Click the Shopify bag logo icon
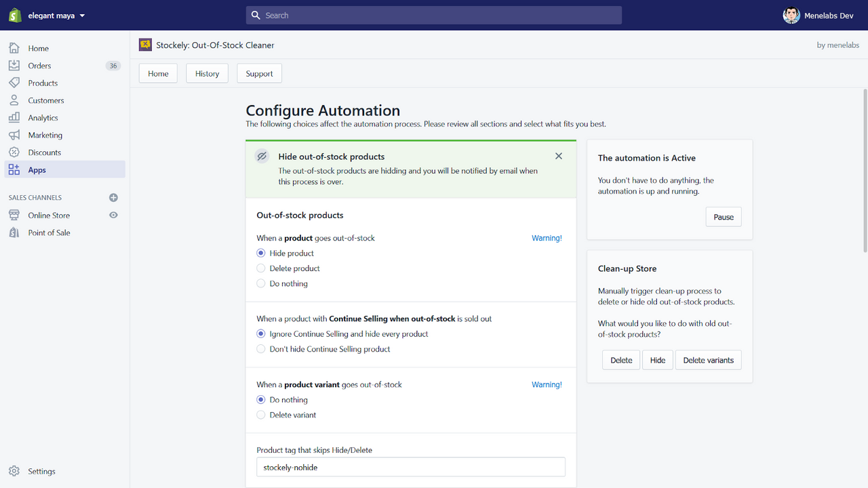868x488 pixels. pos(15,16)
